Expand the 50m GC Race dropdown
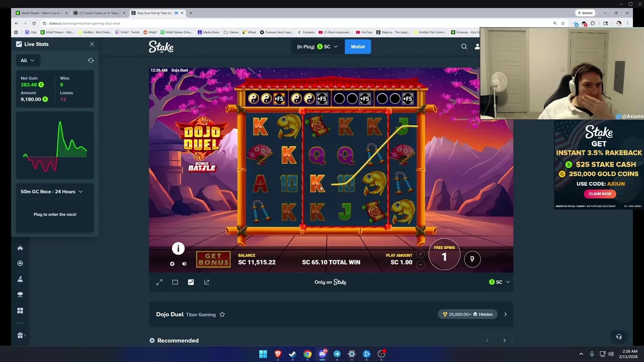644x362 pixels. point(52,192)
